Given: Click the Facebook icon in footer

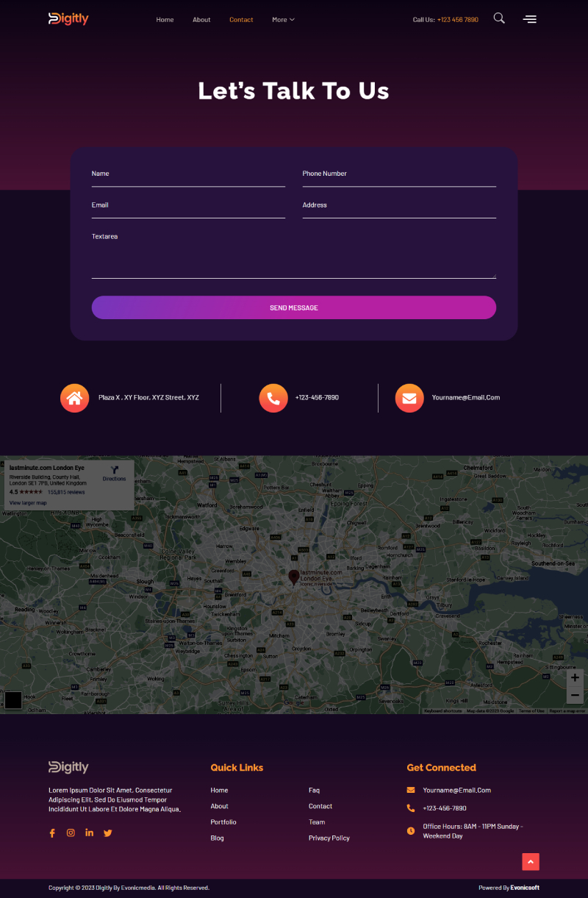Looking at the screenshot, I should point(52,833).
